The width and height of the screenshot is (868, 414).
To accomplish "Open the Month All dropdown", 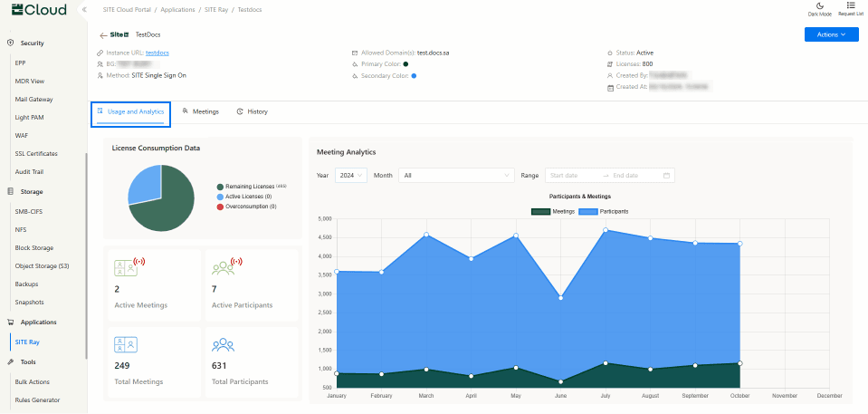I will [x=456, y=175].
